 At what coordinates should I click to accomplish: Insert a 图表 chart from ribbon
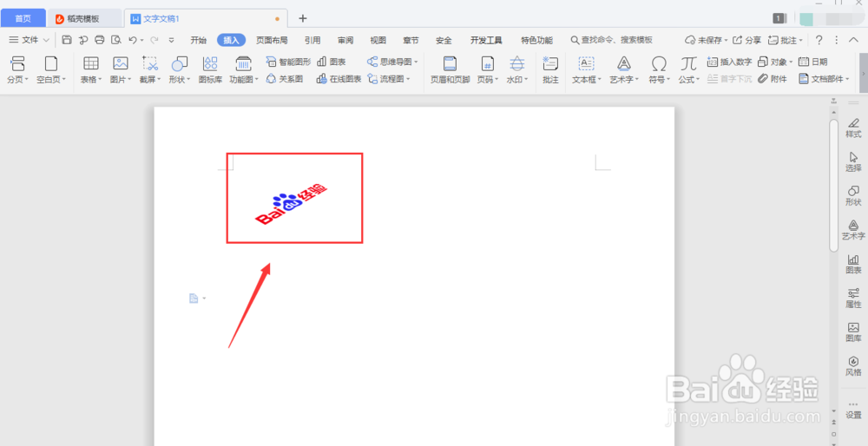point(331,62)
